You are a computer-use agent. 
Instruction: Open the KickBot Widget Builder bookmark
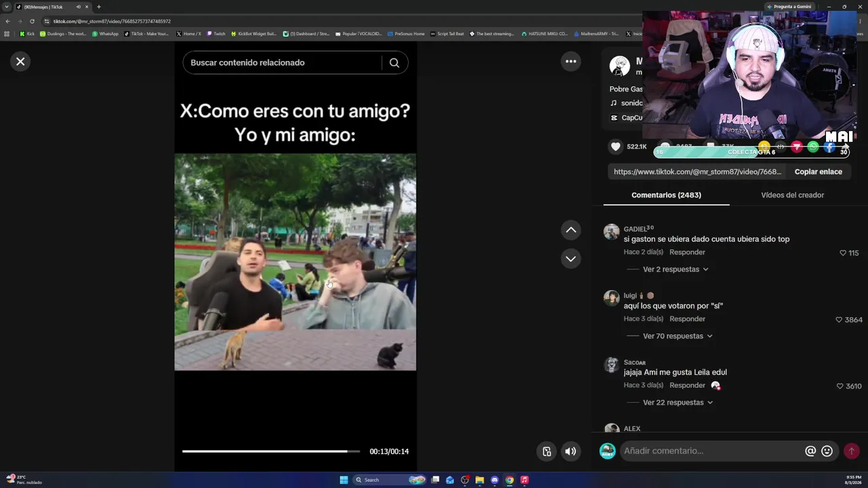[x=254, y=34]
